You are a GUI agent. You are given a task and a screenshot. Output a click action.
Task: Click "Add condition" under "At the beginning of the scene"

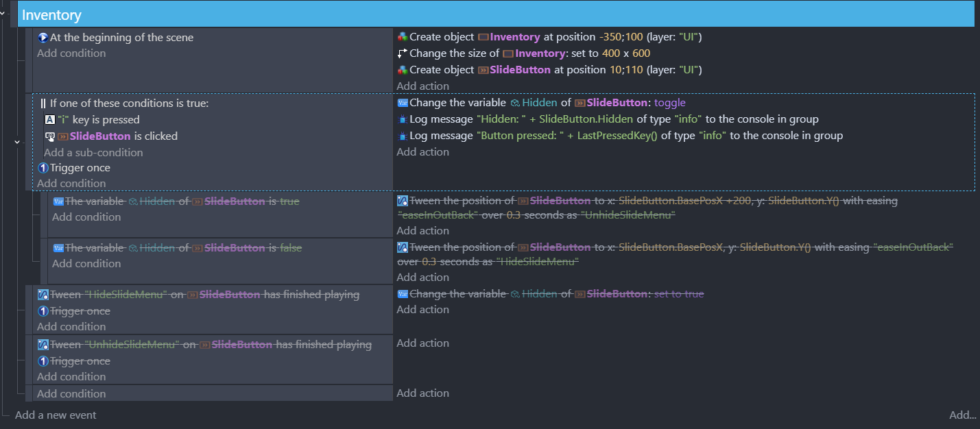(x=71, y=53)
